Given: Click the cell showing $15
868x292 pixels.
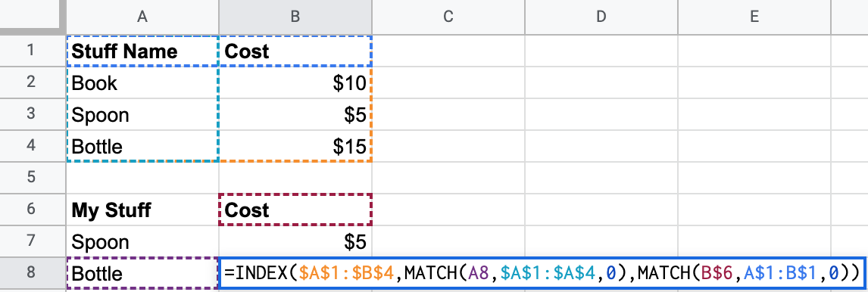Looking at the screenshot, I should pyautogui.click(x=295, y=146).
